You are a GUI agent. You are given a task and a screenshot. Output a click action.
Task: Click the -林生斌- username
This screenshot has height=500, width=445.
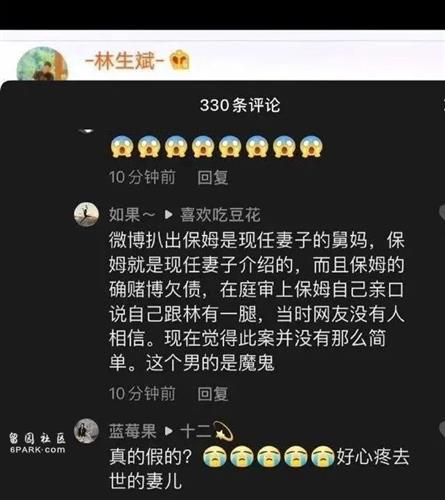(x=125, y=61)
